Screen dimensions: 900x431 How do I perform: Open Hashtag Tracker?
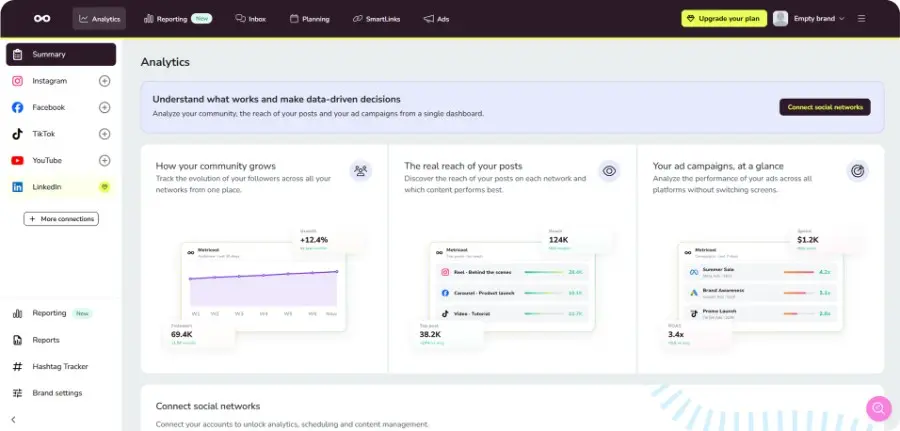pos(61,366)
